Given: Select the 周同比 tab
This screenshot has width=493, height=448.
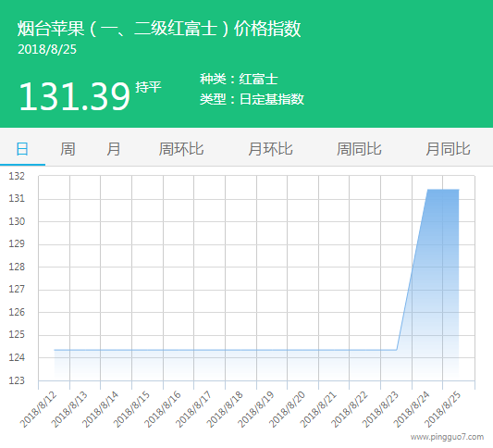Looking at the screenshot, I should (x=360, y=149).
